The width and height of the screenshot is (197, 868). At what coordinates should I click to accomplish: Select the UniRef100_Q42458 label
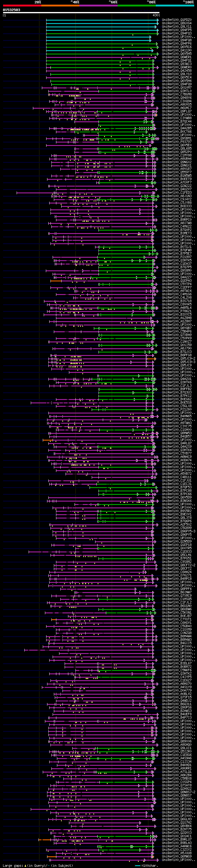[x=177, y=71]
